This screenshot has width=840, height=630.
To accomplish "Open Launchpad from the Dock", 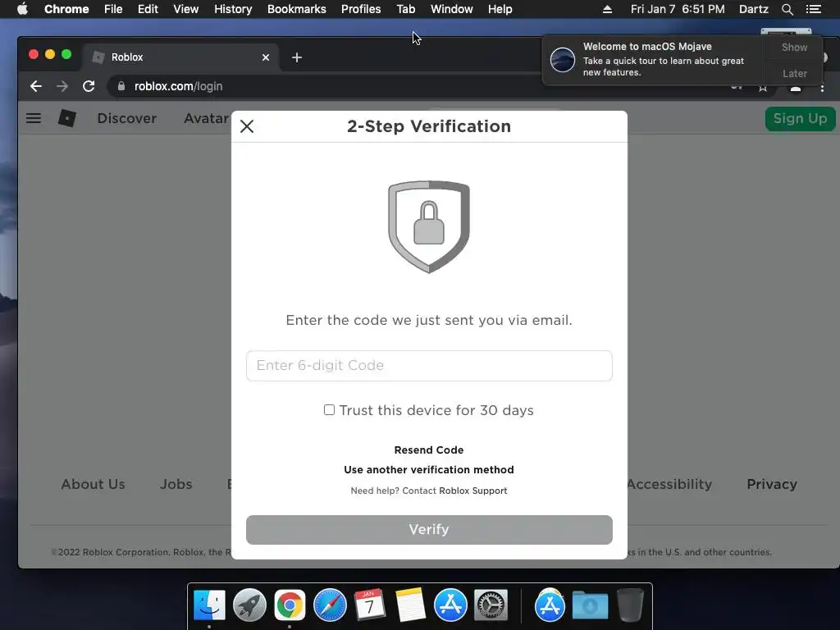I will pos(249,605).
